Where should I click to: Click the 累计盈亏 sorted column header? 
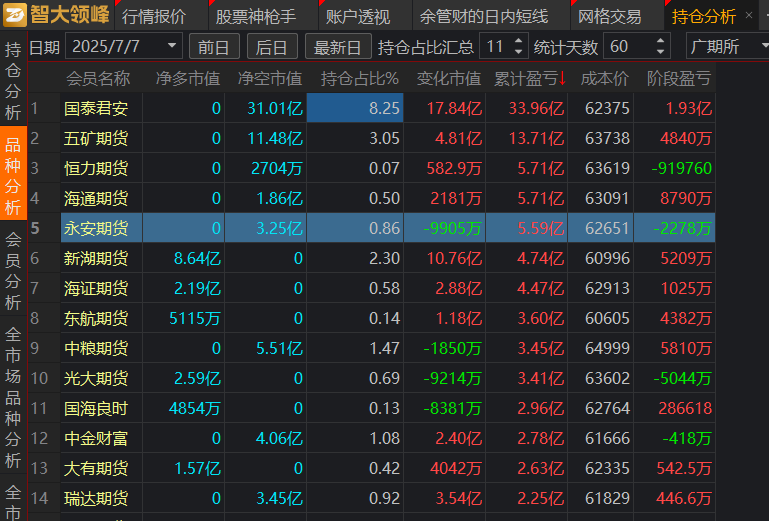(530, 78)
